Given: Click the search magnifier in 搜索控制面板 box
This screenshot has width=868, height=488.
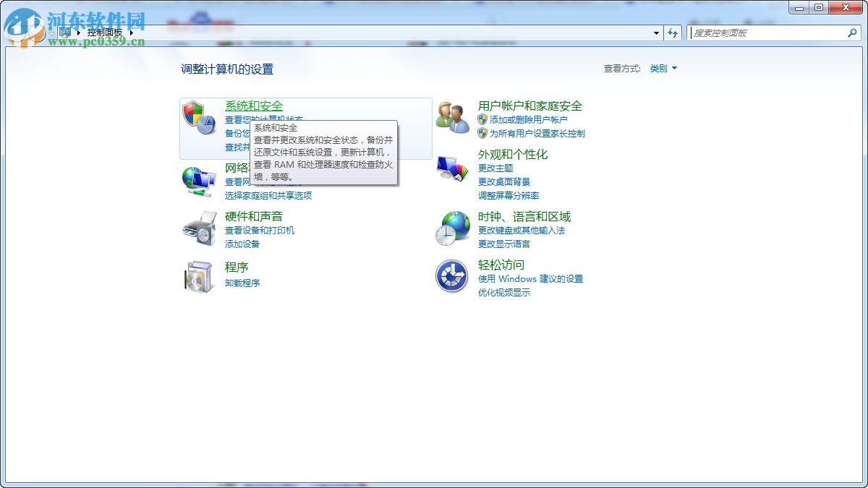Looking at the screenshot, I should (x=852, y=33).
